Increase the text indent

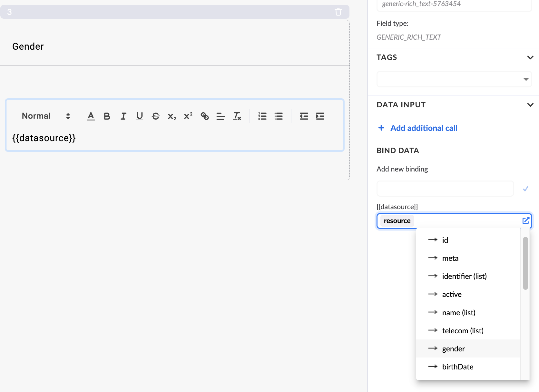click(320, 116)
